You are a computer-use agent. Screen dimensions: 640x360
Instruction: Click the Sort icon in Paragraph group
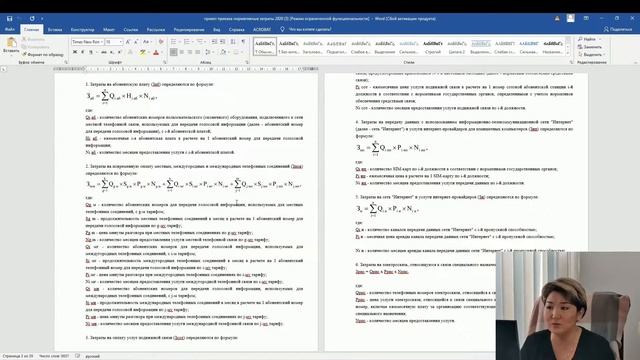[x=233, y=42]
